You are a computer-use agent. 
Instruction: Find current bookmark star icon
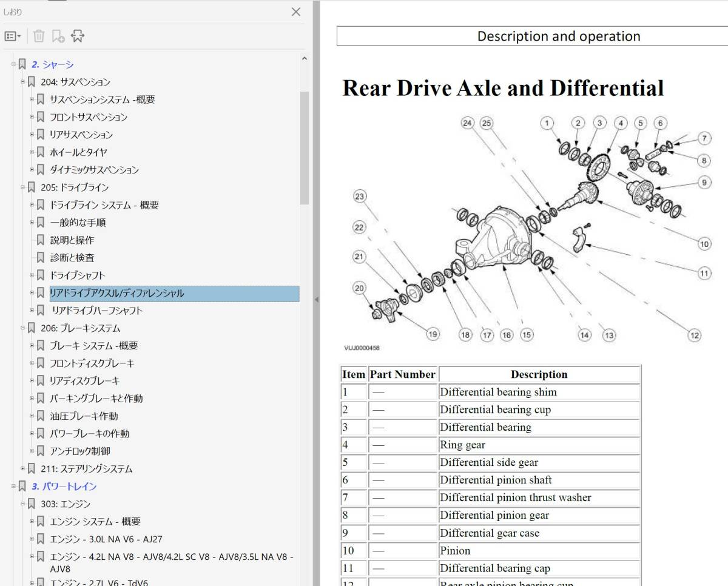pyautogui.click(x=78, y=36)
